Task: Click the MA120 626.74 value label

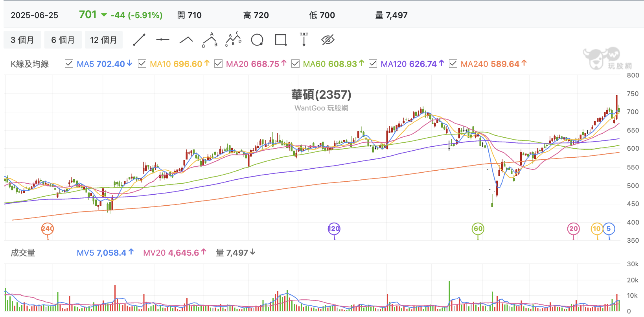Action: tap(412, 64)
